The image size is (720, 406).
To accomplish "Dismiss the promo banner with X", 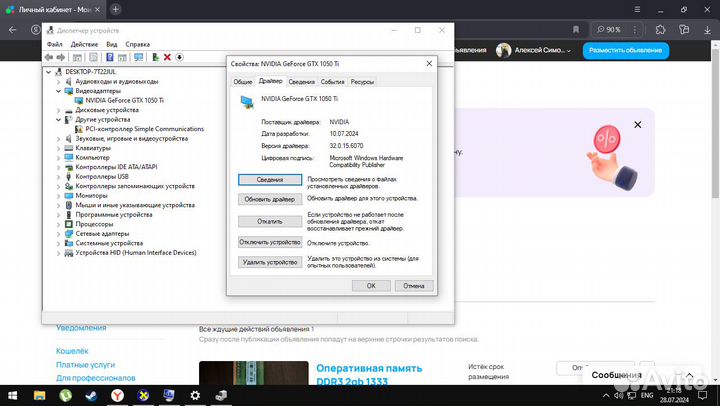I will click(637, 124).
